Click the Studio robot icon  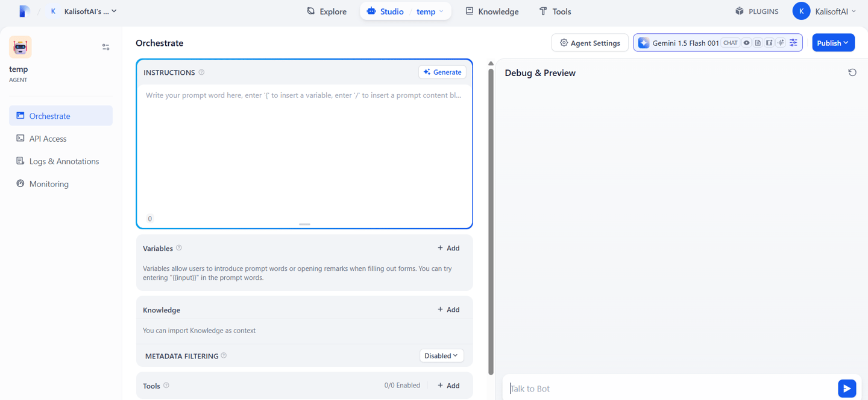point(371,11)
